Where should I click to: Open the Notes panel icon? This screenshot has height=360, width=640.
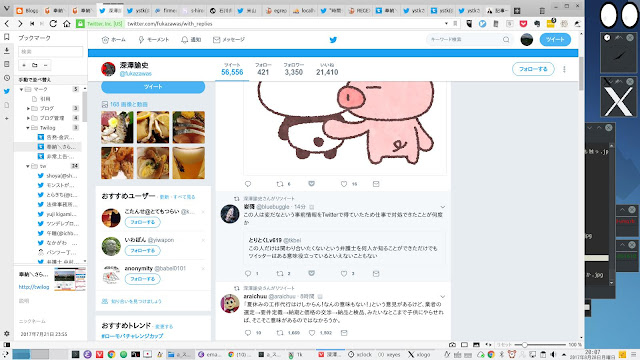point(7,64)
